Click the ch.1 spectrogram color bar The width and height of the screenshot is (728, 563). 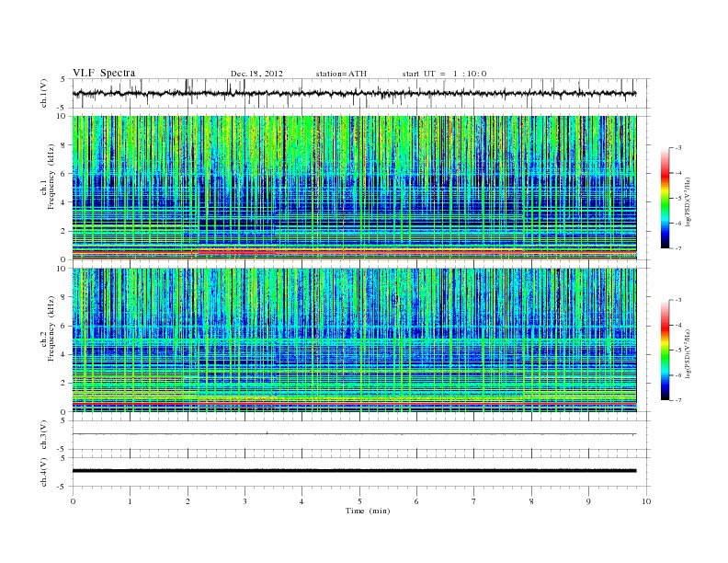pos(665,198)
